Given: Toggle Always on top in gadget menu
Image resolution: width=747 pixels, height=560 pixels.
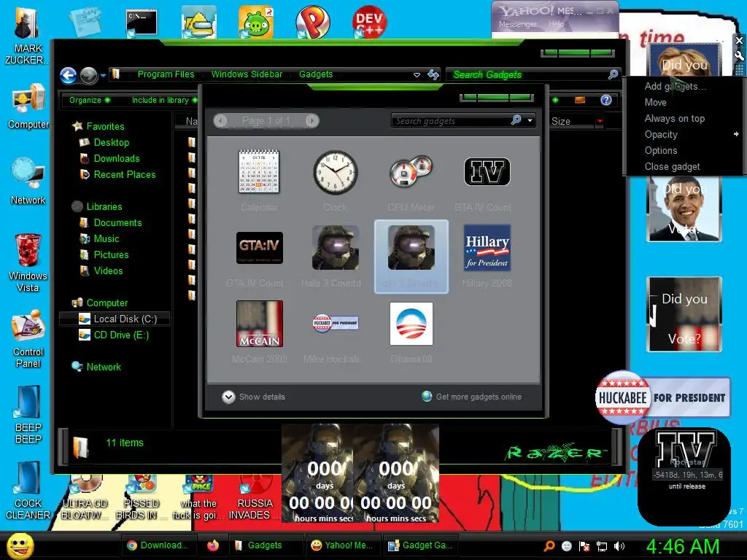Looking at the screenshot, I should 674,119.
